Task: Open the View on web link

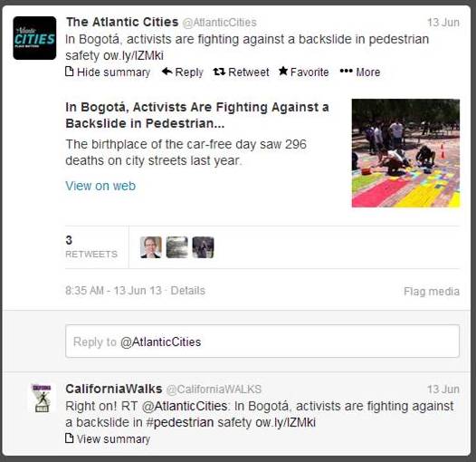Action: point(100,186)
